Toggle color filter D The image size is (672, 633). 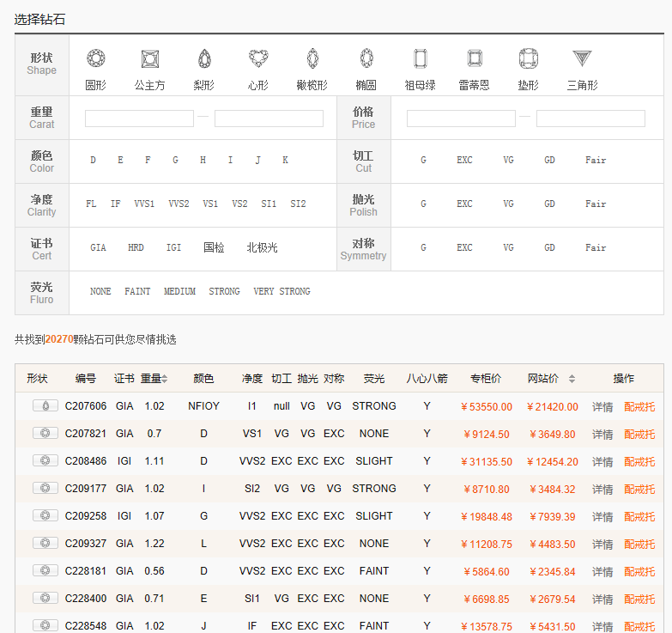[x=93, y=161]
